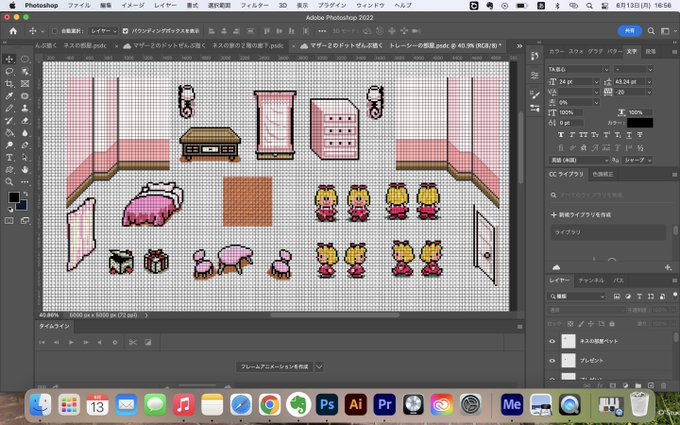
Task: Open Premiere Pro from the Dock
Action: pos(385,405)
